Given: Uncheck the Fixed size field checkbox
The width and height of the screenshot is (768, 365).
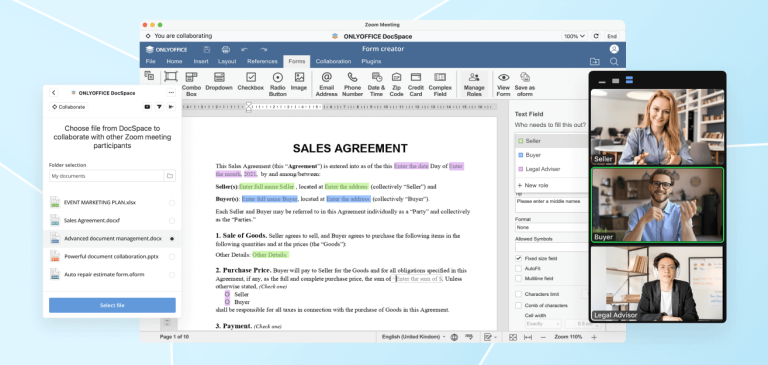Looking at the screenshot, I should coord(518,258).
